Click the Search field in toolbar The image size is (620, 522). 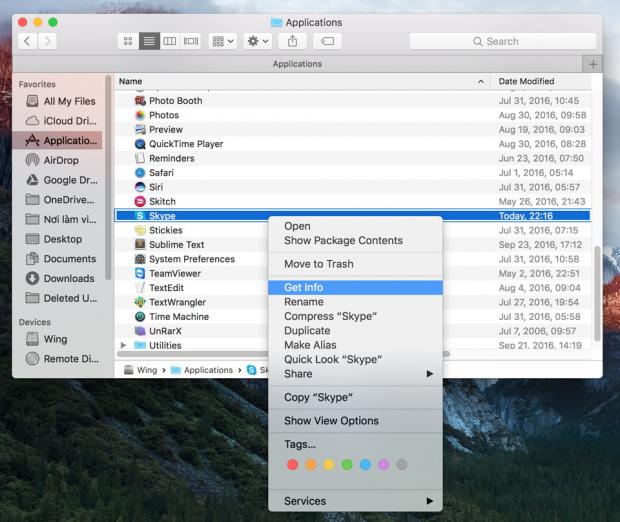coord(502,41)
